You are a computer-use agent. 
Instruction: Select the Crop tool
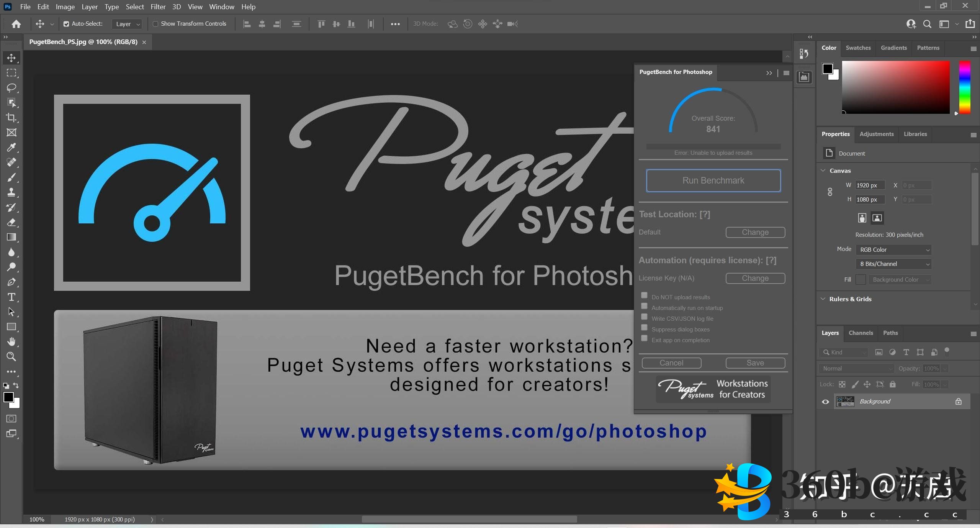coord(11,118)
